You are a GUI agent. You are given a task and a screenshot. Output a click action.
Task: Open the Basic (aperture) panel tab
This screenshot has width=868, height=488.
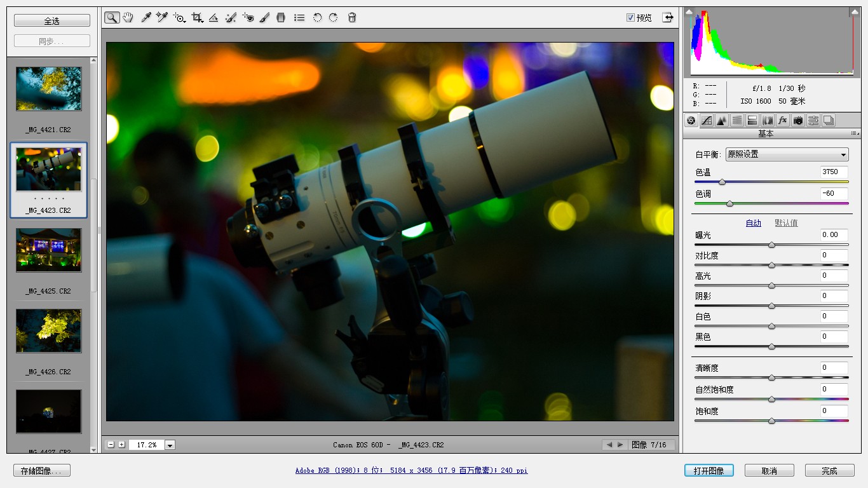pos(691,120)
